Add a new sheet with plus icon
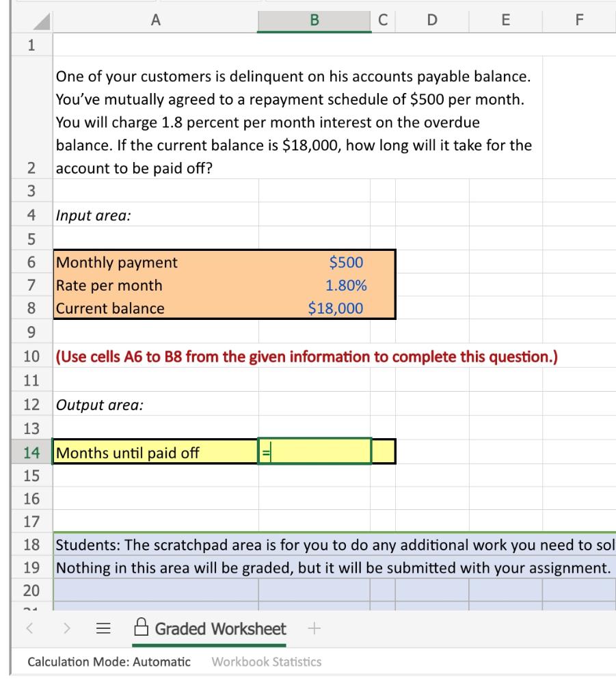The width and height of the screenshot is (616, 700). tap(314, 629)
